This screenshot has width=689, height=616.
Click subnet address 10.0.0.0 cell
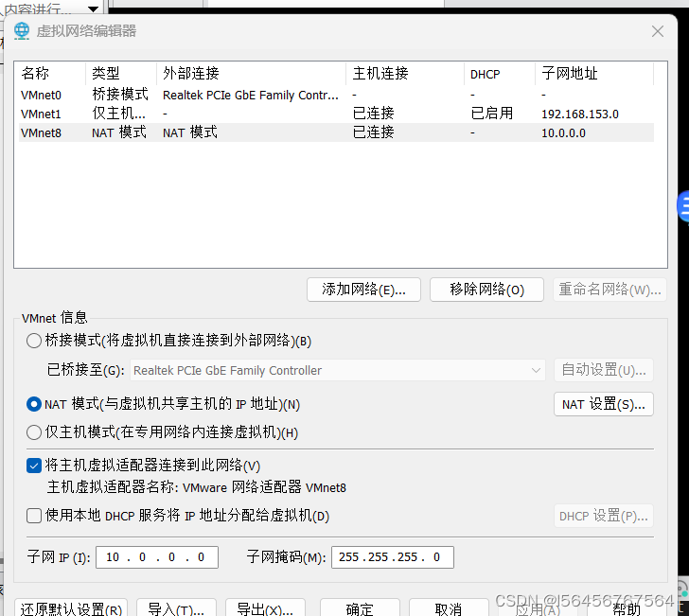coord(563,133)
